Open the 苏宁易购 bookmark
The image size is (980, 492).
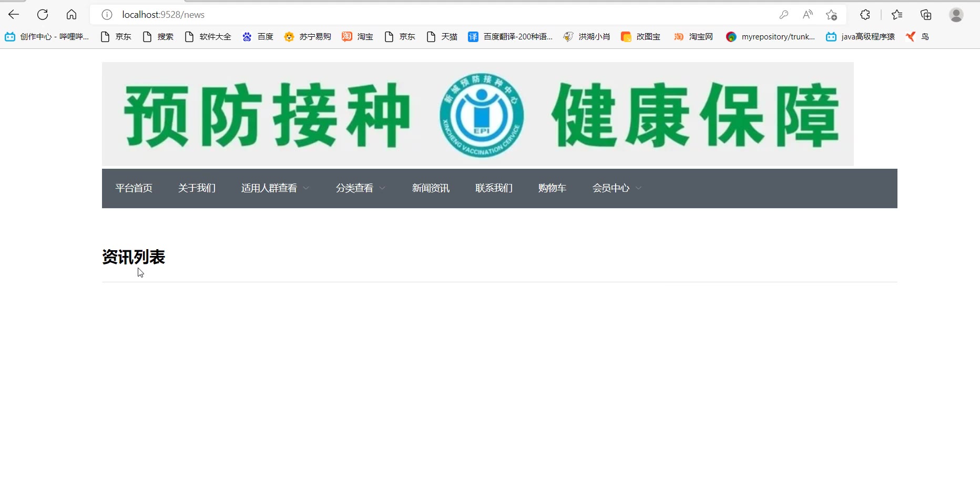(308, 37)
